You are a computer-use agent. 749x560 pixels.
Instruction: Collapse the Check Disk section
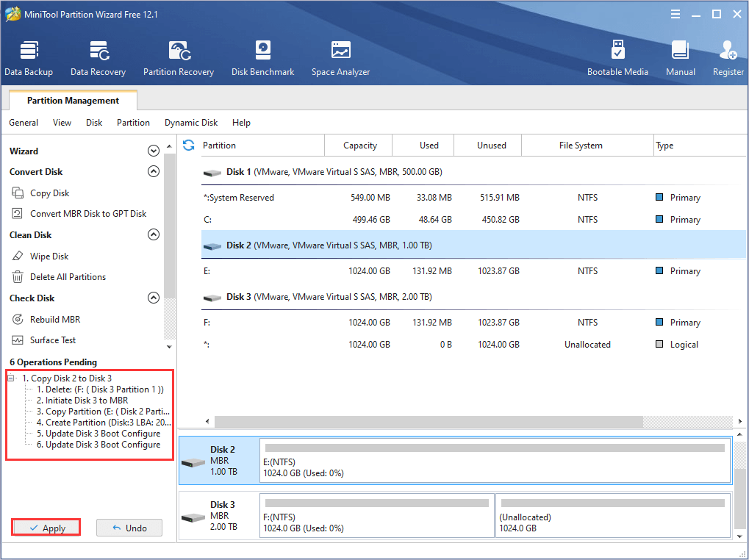(154, 298)
